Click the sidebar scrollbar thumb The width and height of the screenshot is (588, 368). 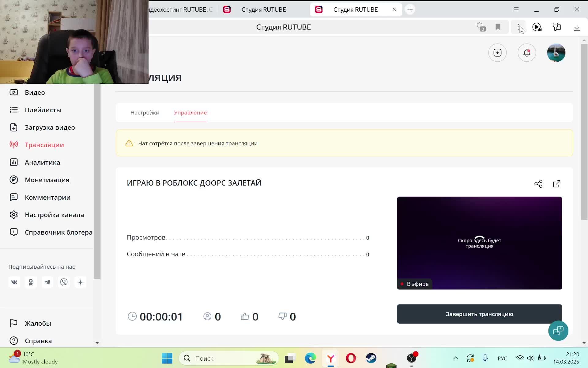pyautogui.click(x=97, y=181)
